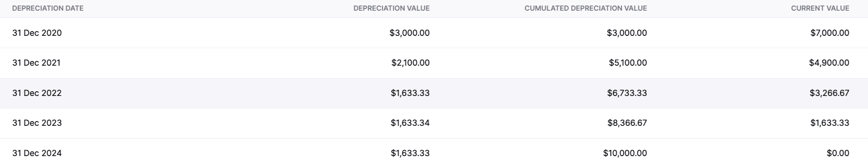Viewport: 868px width, 168px height.
Task: Open the highlighted 31 Dec 2022 row
Action: coord(434,93)
